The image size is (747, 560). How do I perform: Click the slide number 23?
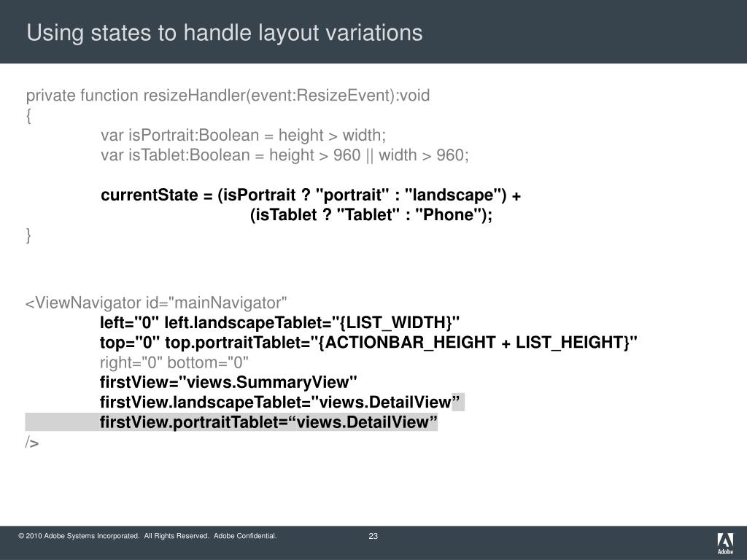point(373,536)
